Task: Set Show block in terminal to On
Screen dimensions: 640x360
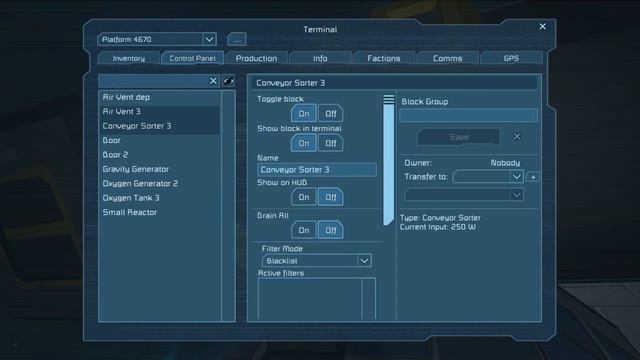Action: (304, 143)
